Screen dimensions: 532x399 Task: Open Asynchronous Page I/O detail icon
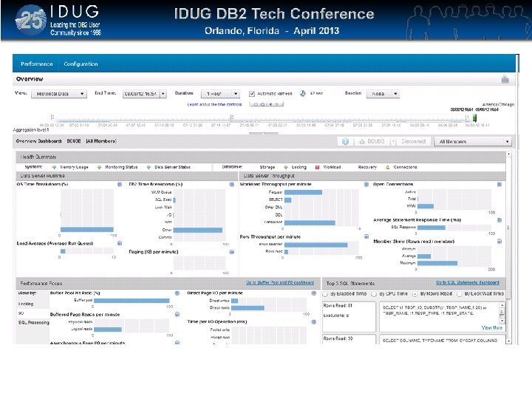[x=177, y=343]
